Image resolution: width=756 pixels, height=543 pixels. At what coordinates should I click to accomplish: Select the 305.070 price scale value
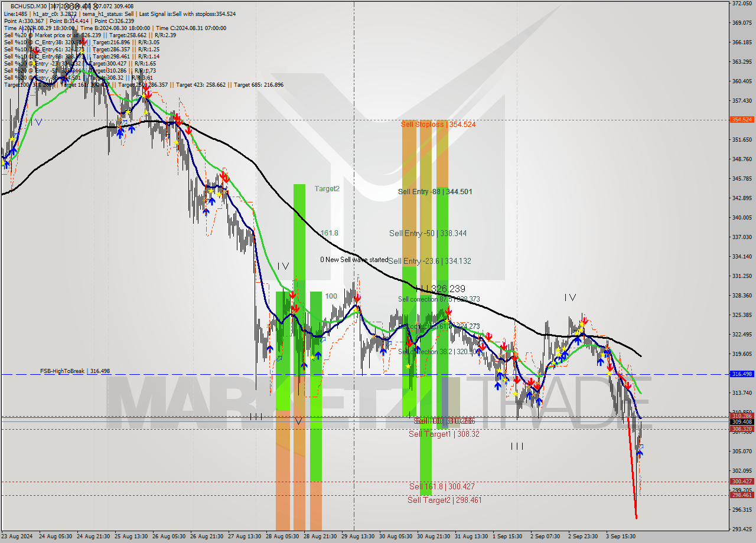[x=741, y=451]
